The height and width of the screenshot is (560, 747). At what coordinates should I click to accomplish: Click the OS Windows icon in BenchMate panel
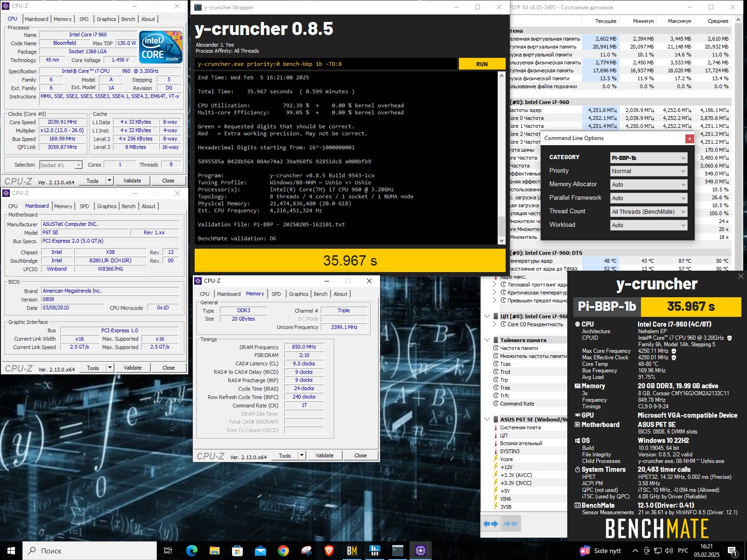coord(578,441)
